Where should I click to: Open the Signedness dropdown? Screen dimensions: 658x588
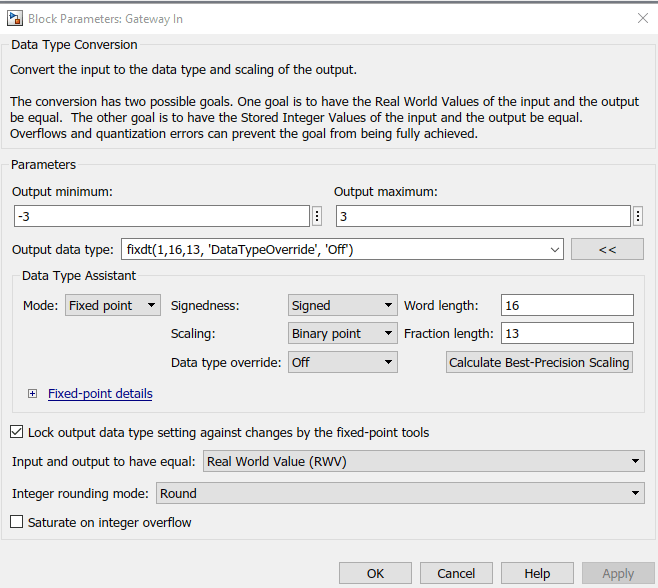[x=342, y=305]
